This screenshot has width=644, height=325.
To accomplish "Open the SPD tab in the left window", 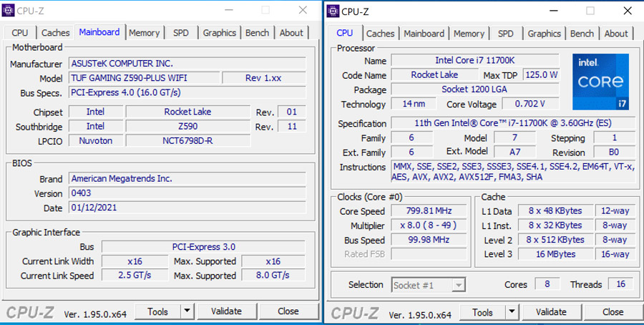I will pos(181,33).
